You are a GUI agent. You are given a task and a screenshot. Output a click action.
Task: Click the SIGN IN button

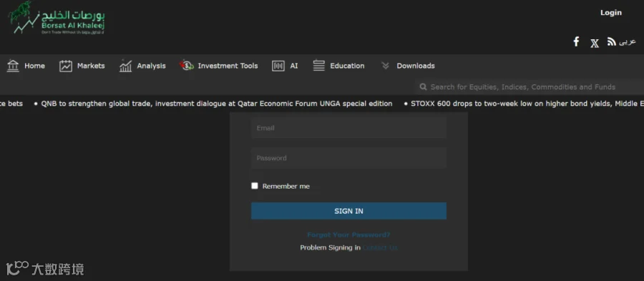[348, 211]
